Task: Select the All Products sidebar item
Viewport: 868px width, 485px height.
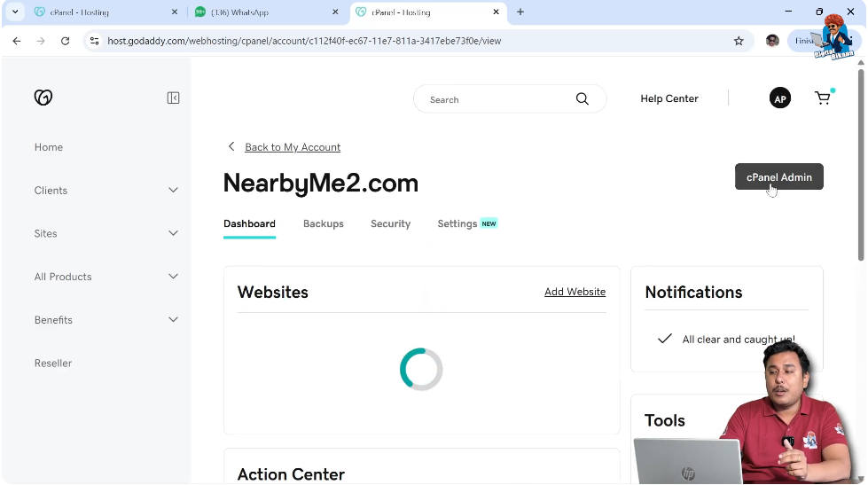Action: tap(63, 277)
